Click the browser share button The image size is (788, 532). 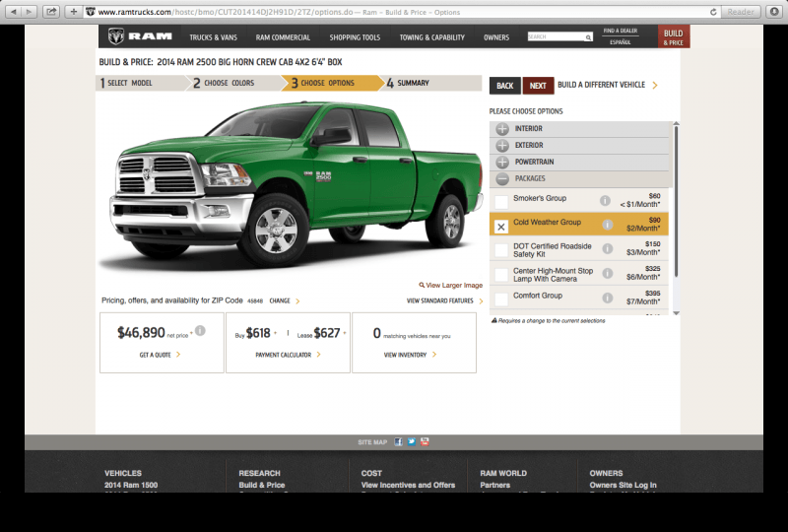click(x=51, y=12)
